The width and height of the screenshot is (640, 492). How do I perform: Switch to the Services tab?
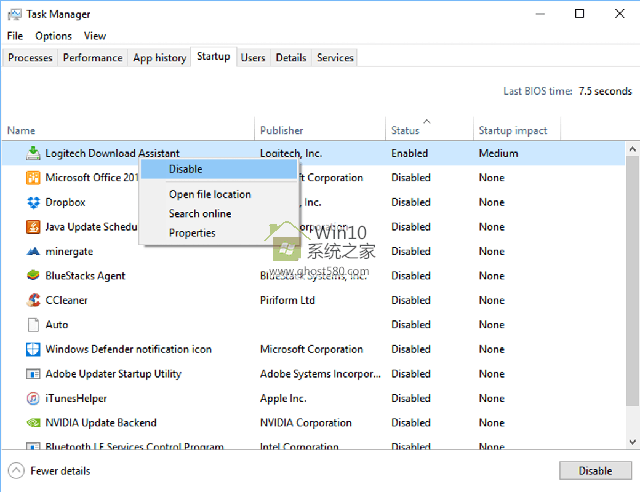click(335, 58)
